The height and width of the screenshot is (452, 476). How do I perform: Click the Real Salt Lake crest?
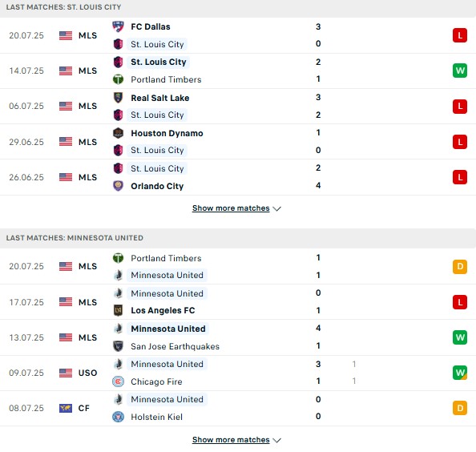click(118, 98)
